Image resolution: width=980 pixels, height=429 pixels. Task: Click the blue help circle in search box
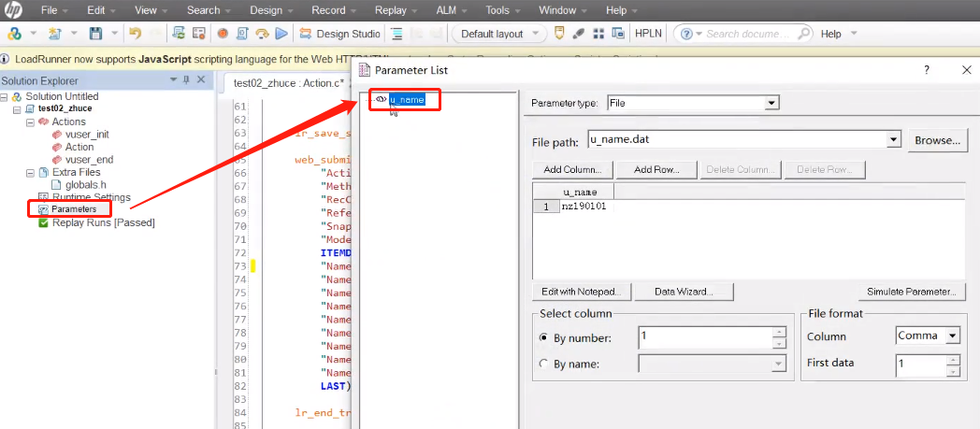[686, 34]
